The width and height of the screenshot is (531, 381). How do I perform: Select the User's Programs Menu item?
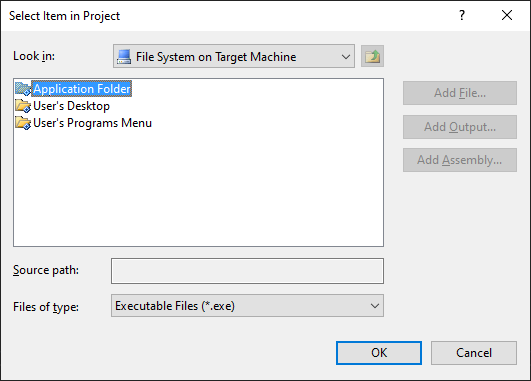pos(92,123)
